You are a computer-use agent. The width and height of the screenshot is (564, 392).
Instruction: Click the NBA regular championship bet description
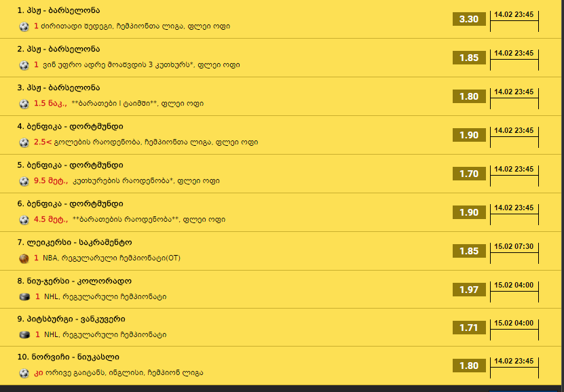pyautogui.click(x=111, y=258)
